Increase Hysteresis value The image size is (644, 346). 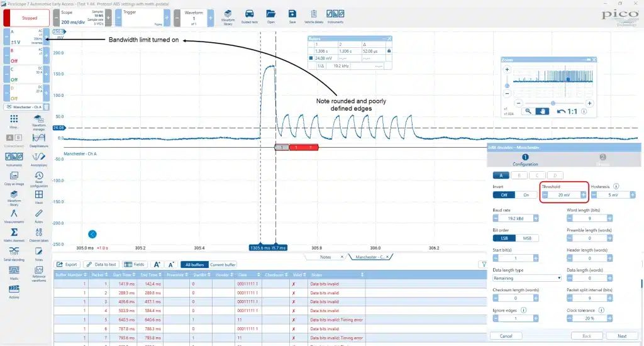[x=633, y=195]
